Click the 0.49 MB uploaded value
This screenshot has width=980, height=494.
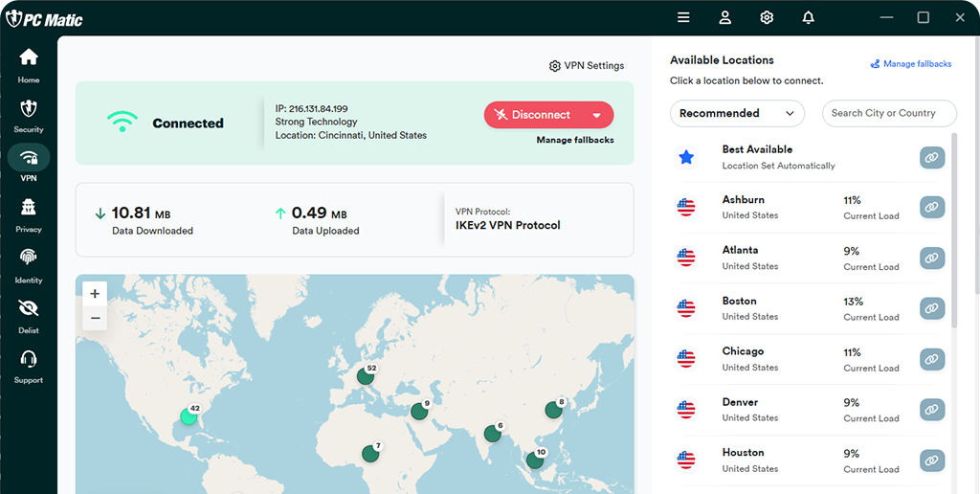319,213
